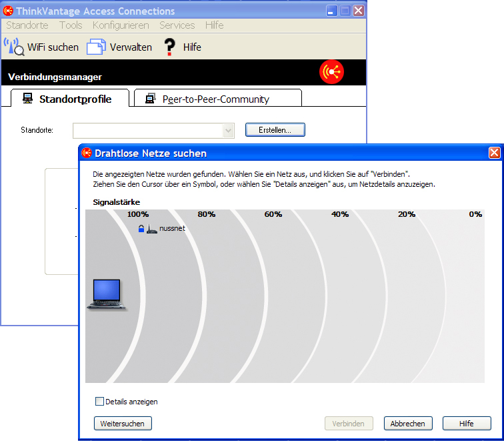This screenshot has height=441, width=504.
Task: Click WiFi suchen toolbar label
Action: click(x=53, y=47)
